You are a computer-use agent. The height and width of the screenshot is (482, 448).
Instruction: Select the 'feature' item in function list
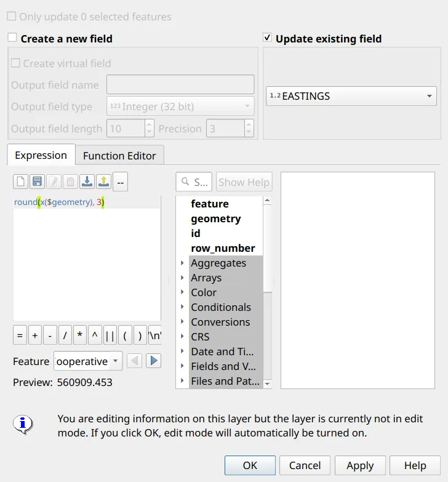pyautogui.click(x=210, y=204)
